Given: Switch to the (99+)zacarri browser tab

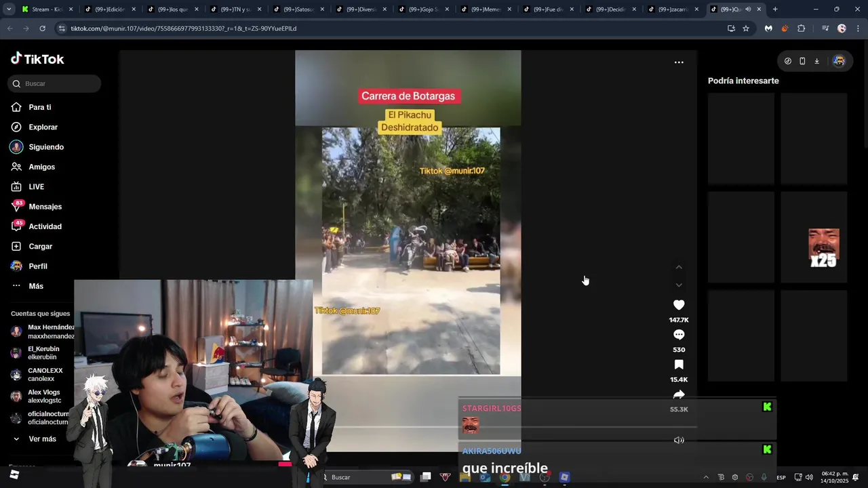Looking at the screenshot, I should coord(673,9).
